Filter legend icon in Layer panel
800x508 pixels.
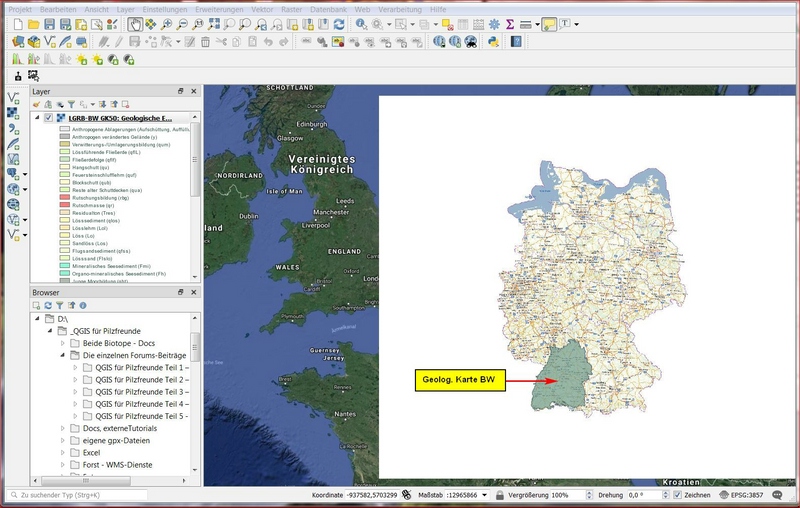73,104
